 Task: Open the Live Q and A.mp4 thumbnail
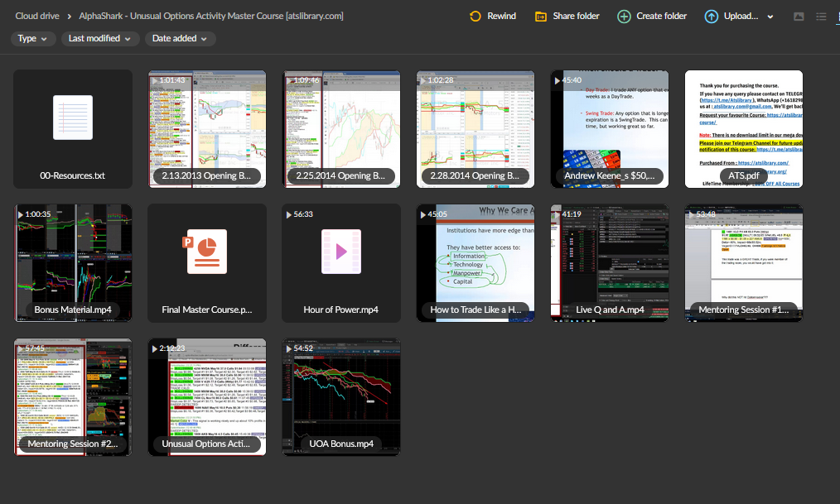(x=610, y=262)
